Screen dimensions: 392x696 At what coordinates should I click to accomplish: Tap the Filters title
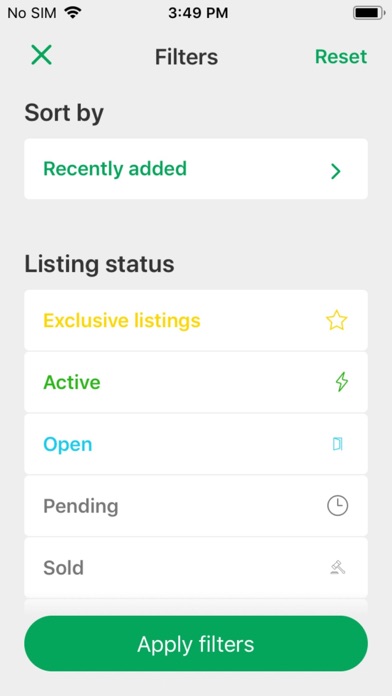click(x=186, y=57)
